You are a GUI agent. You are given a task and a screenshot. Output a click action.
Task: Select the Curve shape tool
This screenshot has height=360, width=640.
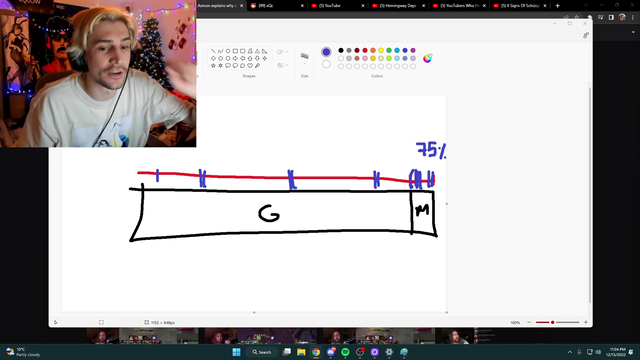pos(220,51)
